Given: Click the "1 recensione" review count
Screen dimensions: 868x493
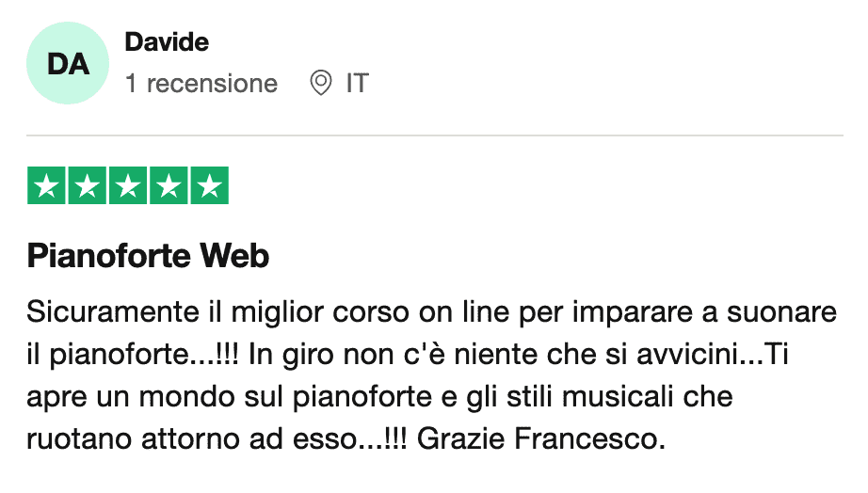Looking at the screenshot, I should click(x=201, y=84).
